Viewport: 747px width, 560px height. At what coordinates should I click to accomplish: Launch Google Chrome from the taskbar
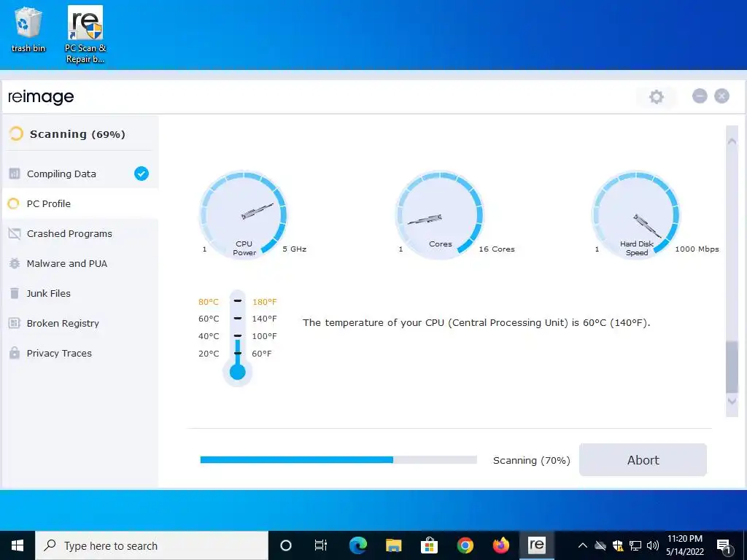point(465,545)
